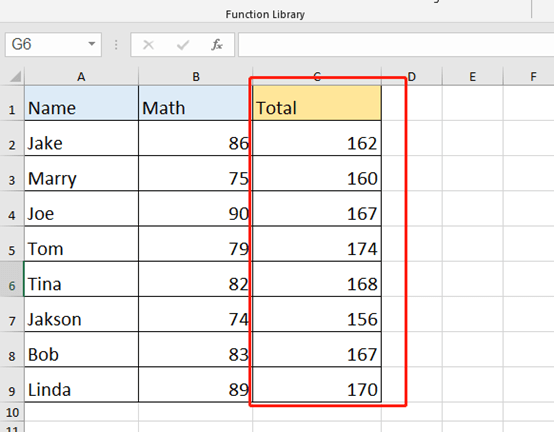Select row 7 header
Screen dimensions: 554x432
12,314
